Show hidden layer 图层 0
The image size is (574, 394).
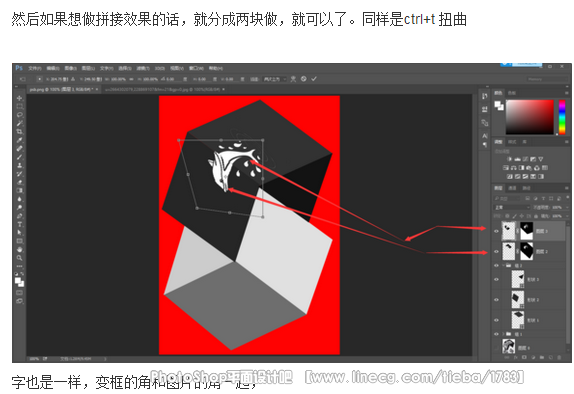coord(496,347)
